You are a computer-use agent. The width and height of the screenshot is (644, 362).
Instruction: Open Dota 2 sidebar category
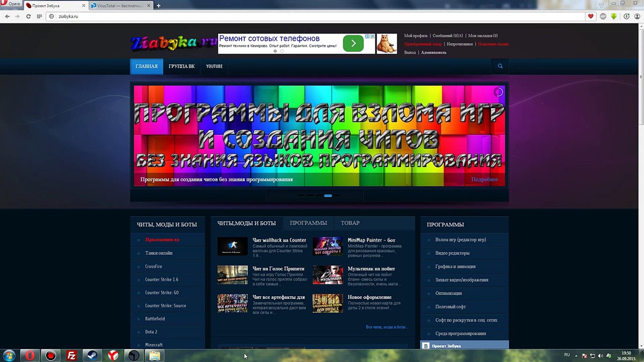151,332
